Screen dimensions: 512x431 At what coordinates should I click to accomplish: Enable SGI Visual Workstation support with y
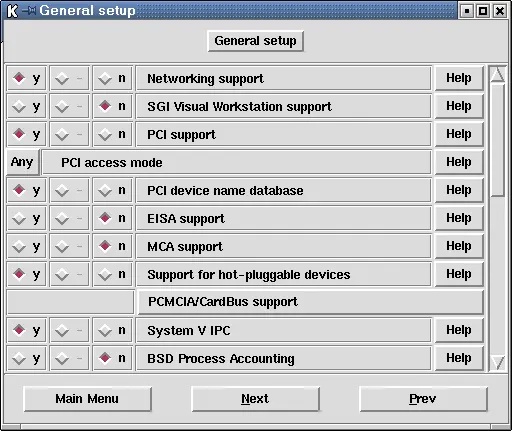(27, 106)
